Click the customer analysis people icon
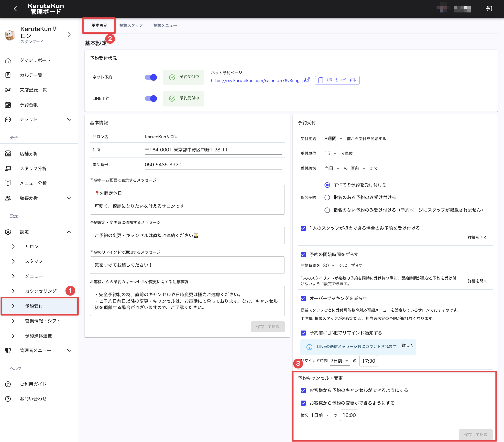The width and height of the screenshot is (504, 442). 8,198
